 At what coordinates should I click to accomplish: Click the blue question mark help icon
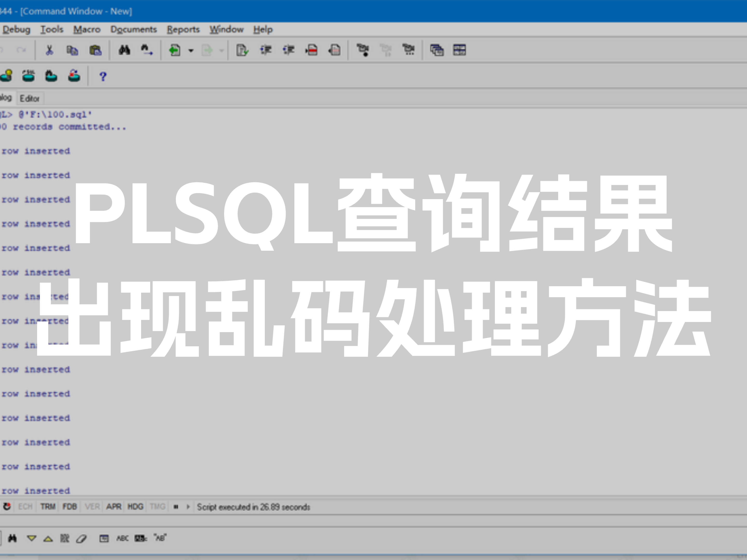point(103,77)
